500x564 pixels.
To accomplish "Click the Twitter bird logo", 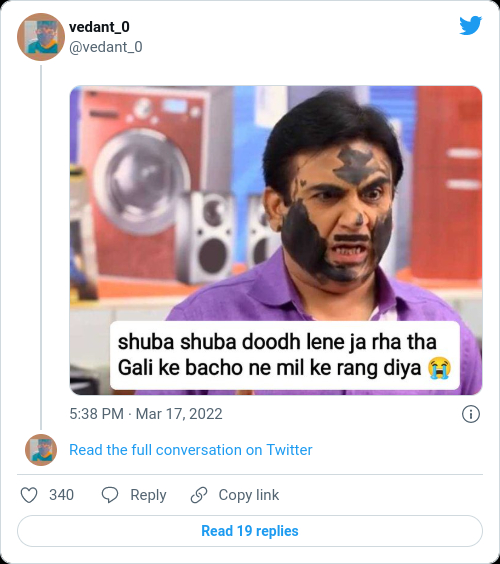I will click(x=470, y=26).
